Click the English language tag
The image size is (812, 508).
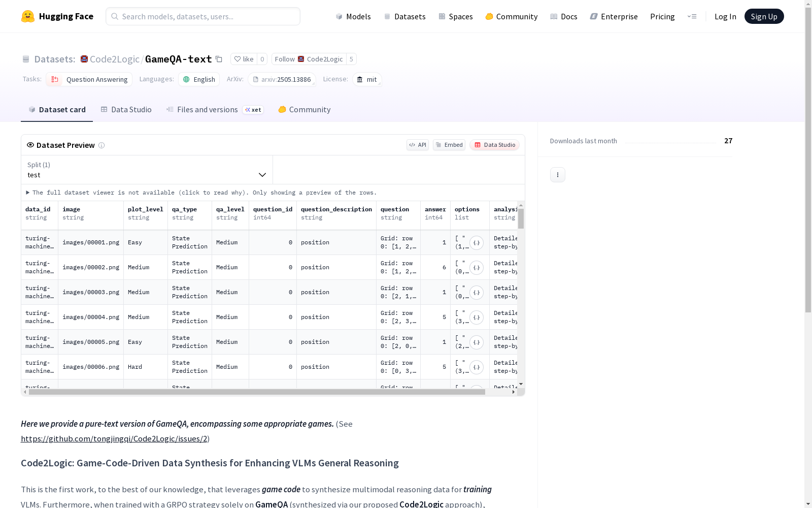(x=199, y=79)
